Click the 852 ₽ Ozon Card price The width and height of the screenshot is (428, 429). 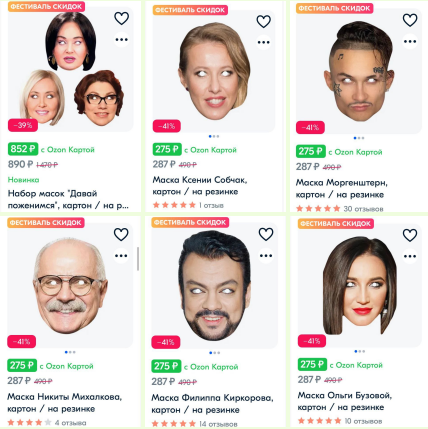tap(23, 149)
